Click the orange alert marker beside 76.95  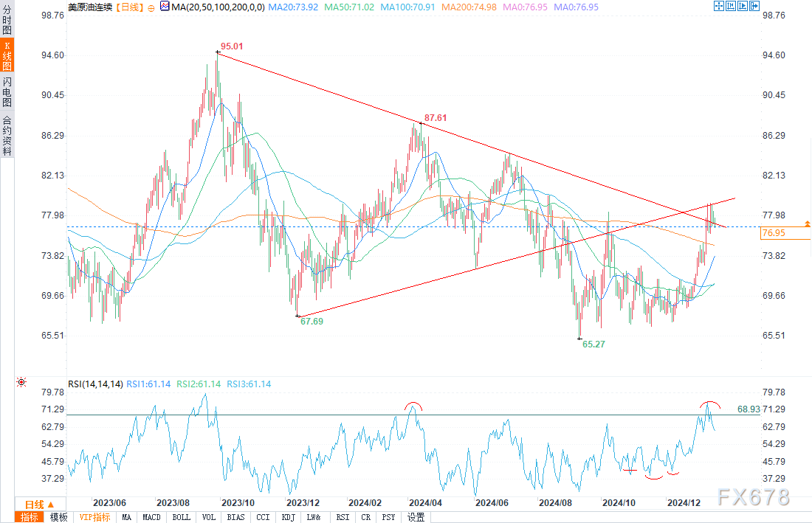[808, 224]
